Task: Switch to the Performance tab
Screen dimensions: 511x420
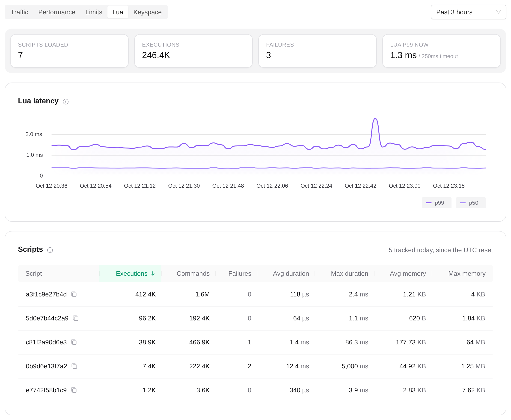Action: (57, 12)
